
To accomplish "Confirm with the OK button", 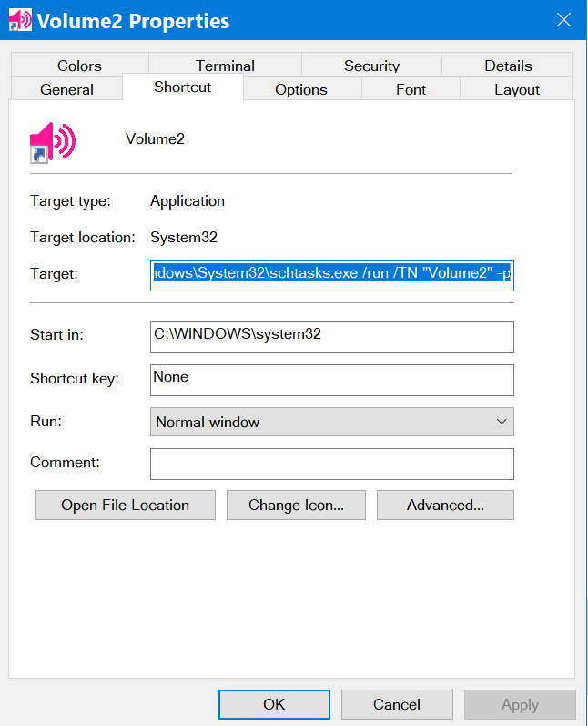I will pos(274,704).
